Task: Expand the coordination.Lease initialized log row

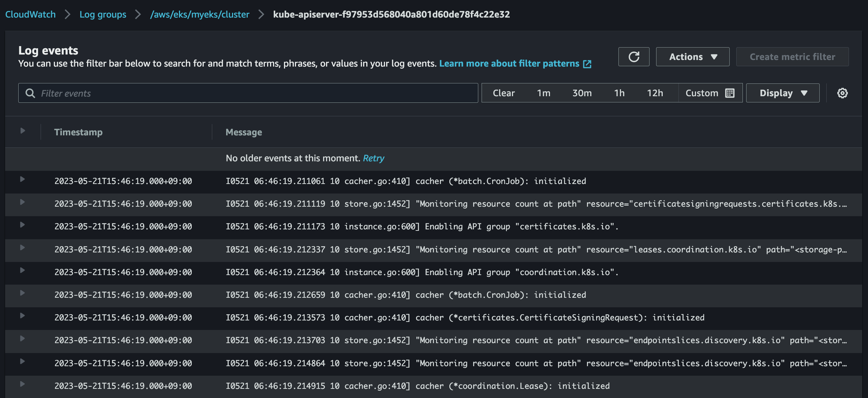Action: [22, 384]
